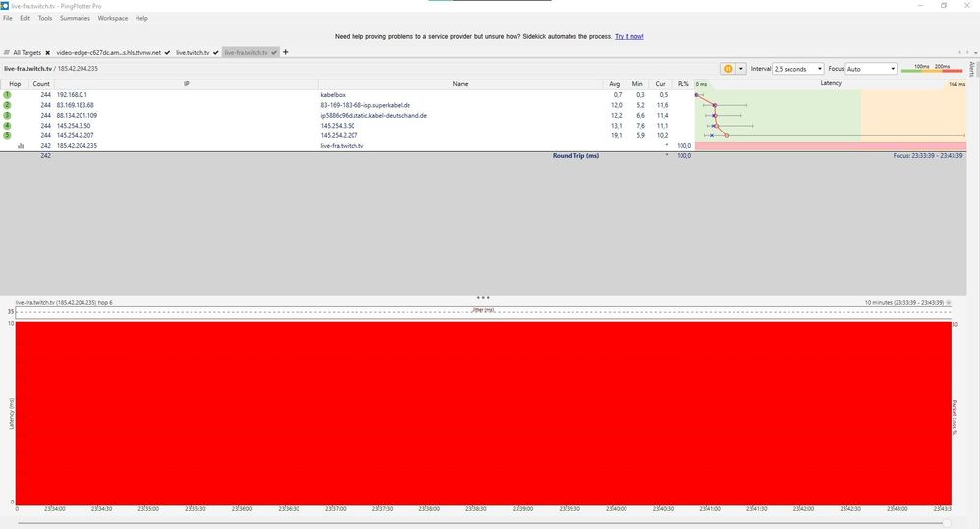The image size is (980, 529).
Task: Open the Edit menu
Action: (x=25, y=18)
